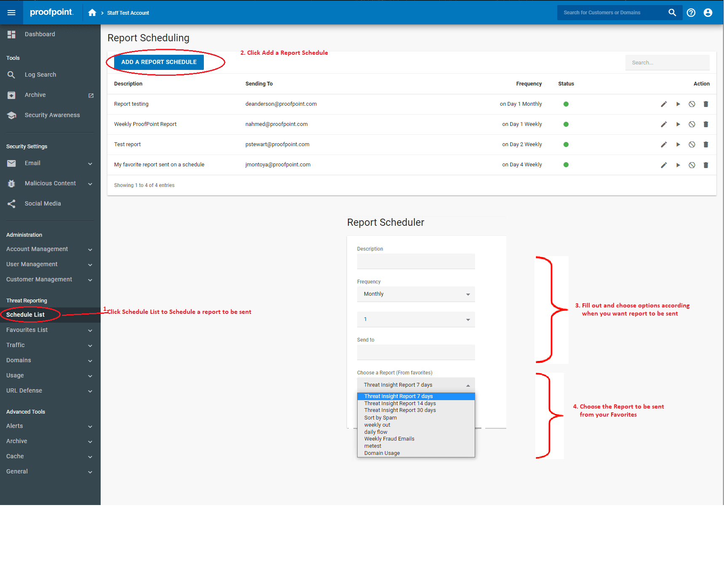Expand the Email security settings section
724x588 pixels.
[32, 163]
